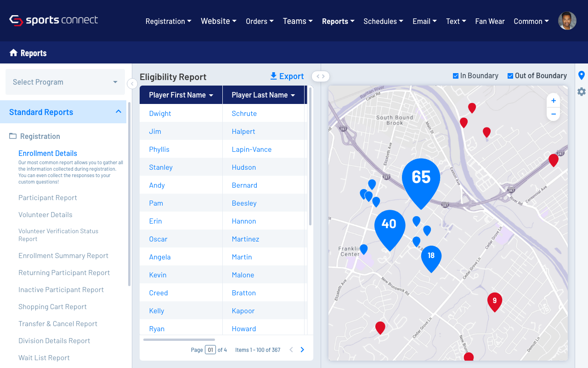
Task: Toggle the In Boundary checkbox
Action: pos(456,76)
